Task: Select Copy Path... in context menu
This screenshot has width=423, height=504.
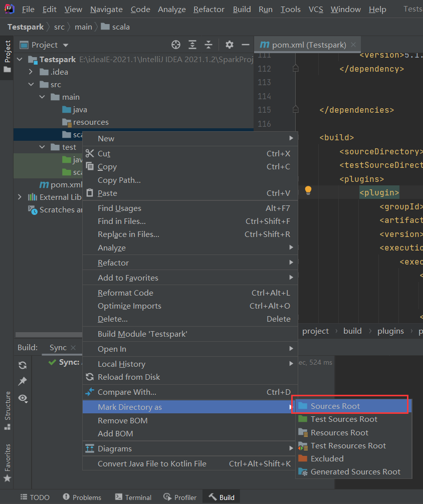Action: click(x=190, y=180)
